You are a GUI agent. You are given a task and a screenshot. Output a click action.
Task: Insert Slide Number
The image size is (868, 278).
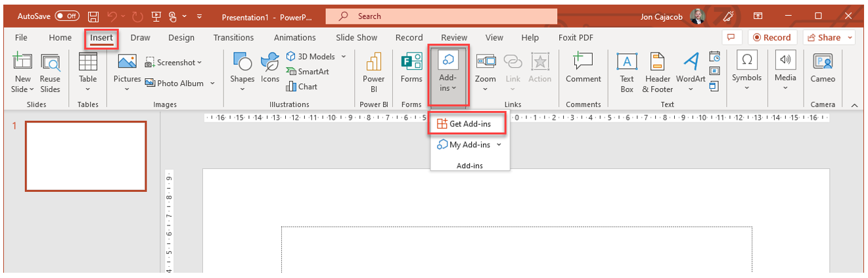pyautogui.click(x=715, y=71)
